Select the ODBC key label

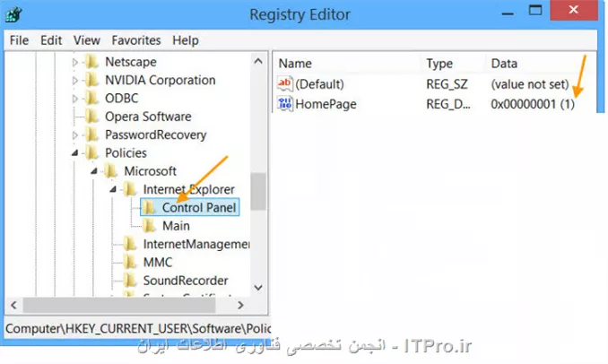coord(121,98)
